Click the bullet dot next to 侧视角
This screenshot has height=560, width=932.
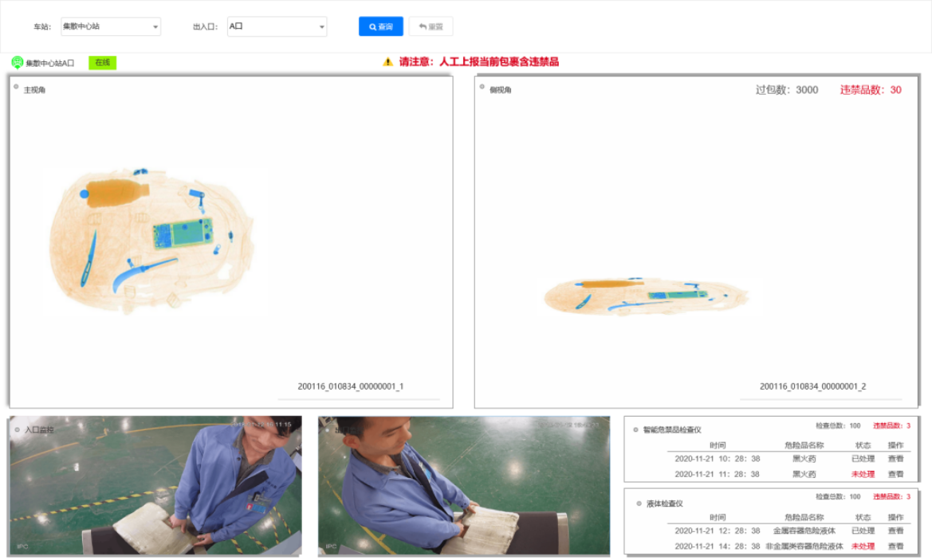482,87
